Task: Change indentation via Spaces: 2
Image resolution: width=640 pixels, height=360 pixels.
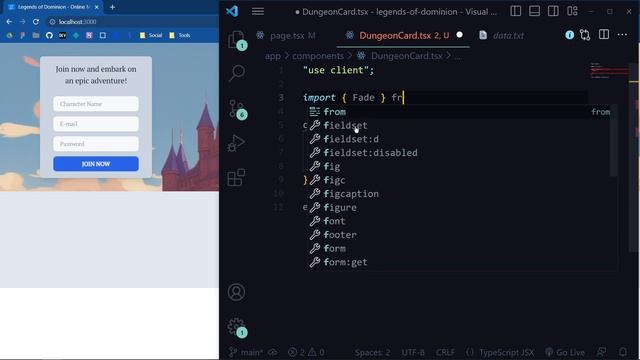Action: [x=372, y=352]
